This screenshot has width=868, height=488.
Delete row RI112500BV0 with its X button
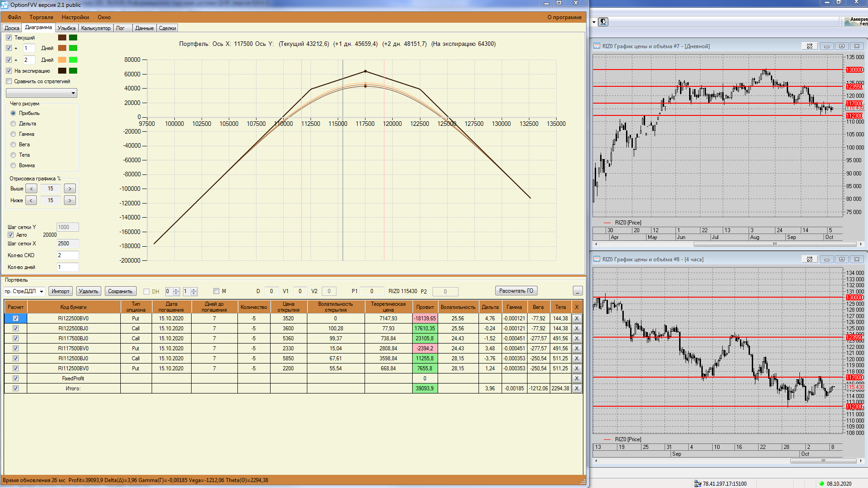pyautogui.click(x=577, y=368)
